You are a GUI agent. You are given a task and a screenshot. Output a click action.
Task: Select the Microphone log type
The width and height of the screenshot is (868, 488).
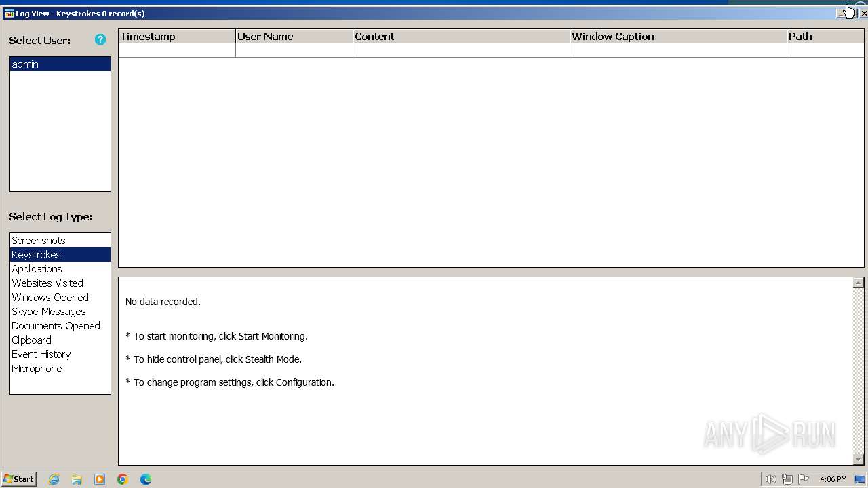pyautogui.click(x=60, y=369)
